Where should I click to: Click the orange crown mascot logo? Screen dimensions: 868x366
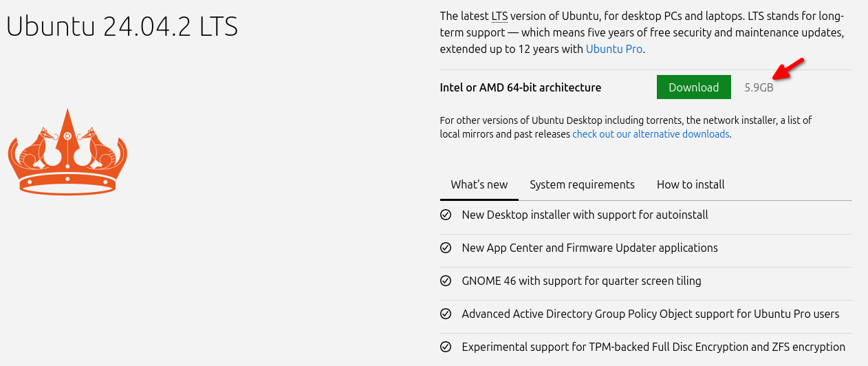67,151
